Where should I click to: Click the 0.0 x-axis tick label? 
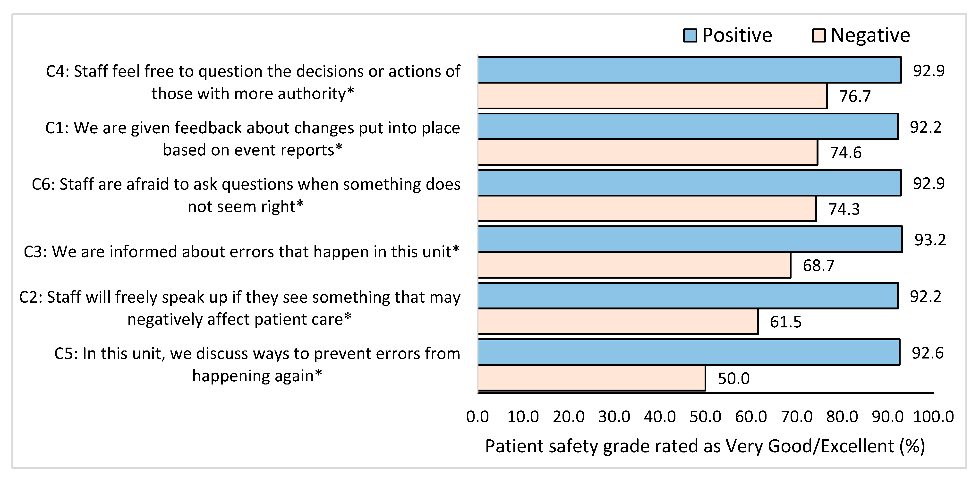pos(477,417)
